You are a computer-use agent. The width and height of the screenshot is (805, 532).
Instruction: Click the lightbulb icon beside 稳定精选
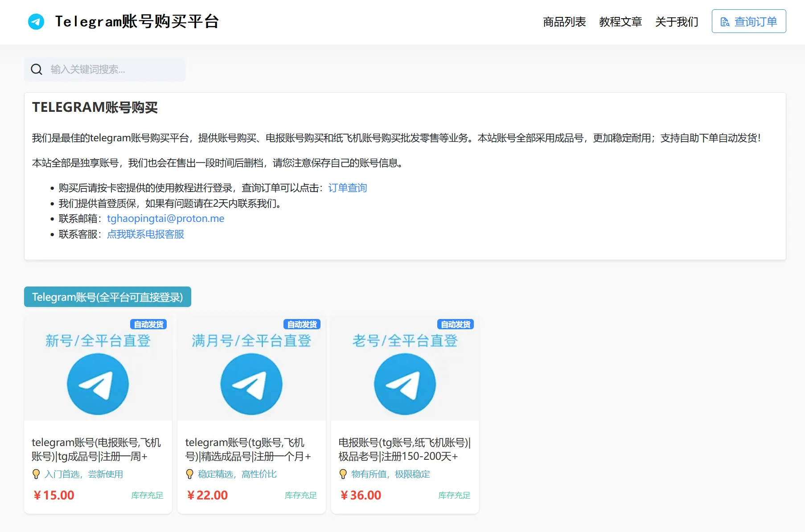click(x=189, y=474)
